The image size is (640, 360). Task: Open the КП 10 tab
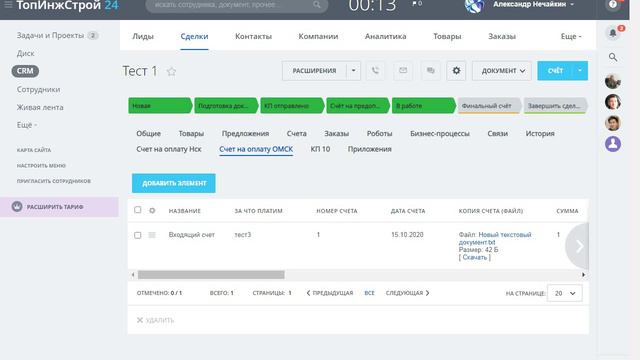(x=320, y=149)
